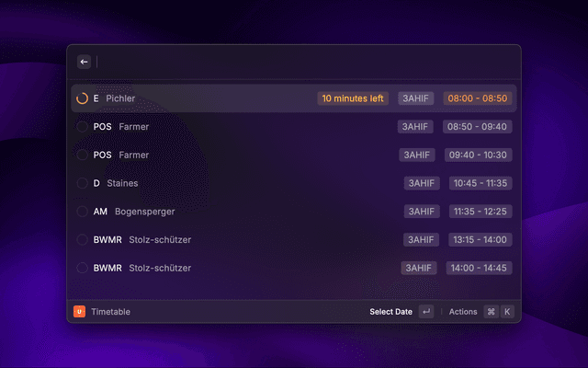Choose the Select Date action
Screen dimensions: 588x368
(390, 312)
